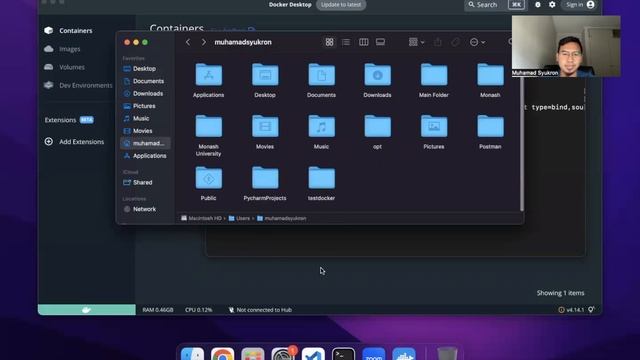Click the Docker version v4.14.1 indicator

tap(571, 310)
